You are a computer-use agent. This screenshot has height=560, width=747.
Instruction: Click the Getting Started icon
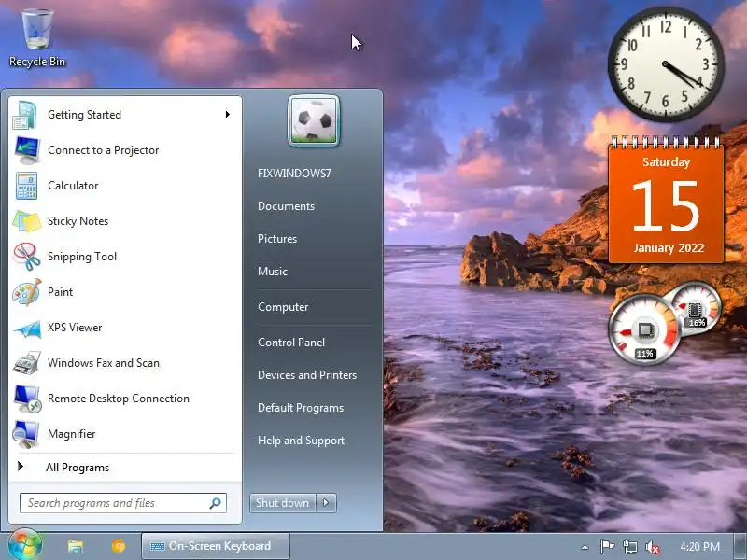point(25,115)
